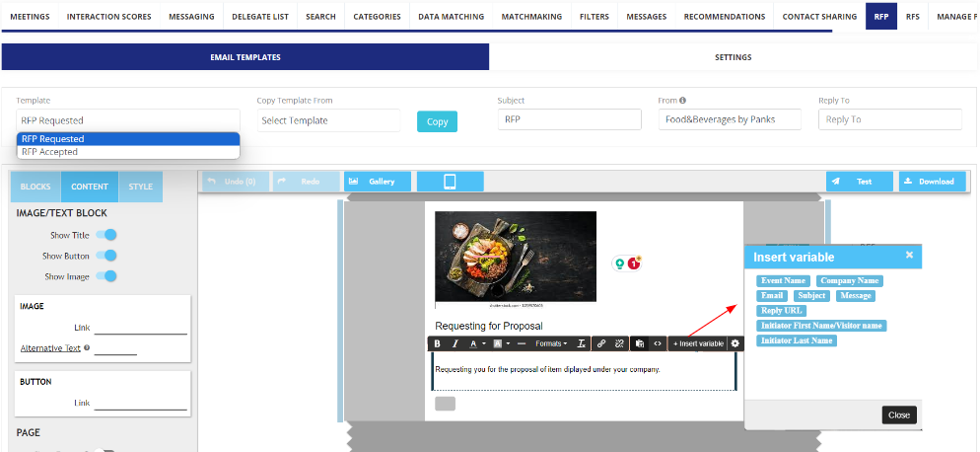
Task: Open the image Gallery
Action: 378,182
